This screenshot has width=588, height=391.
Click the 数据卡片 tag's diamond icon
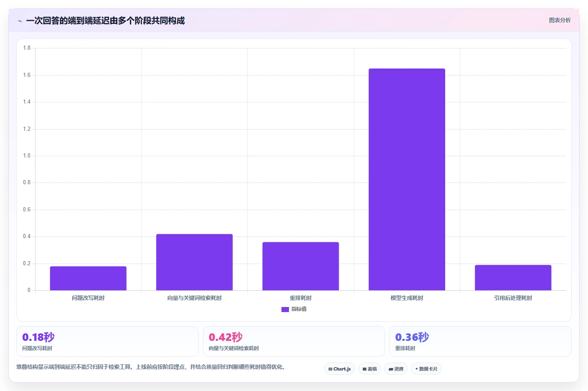pos(416,369)
